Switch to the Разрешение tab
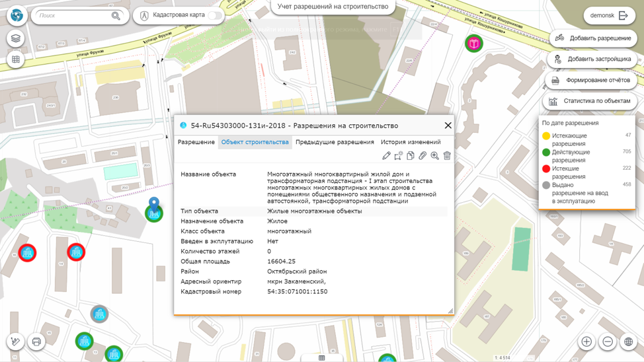Screen dimensions: 644x362 [x=196, y=142]
